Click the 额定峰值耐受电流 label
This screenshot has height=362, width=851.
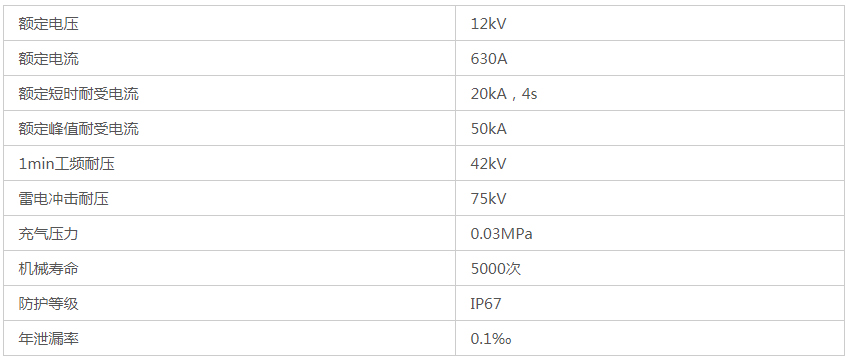(78, 129)
